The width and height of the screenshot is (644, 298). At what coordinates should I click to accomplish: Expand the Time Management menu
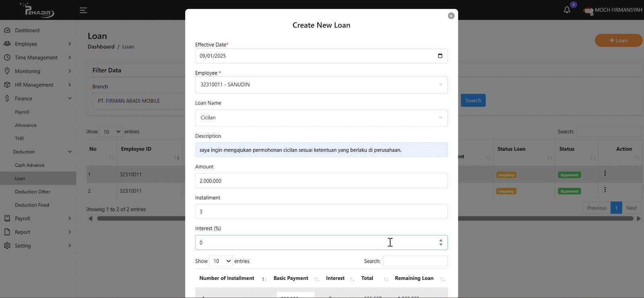pyautogui.click(x=37, y=58)
